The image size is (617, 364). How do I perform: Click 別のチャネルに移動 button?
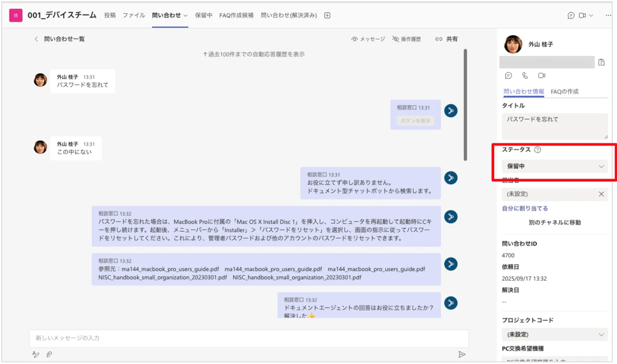click(x=555, y=222)
